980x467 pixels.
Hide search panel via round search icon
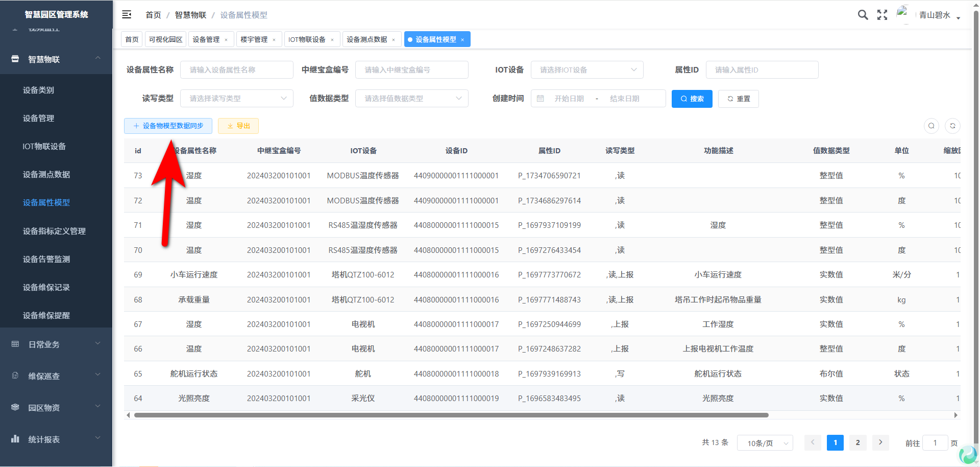click(932, 126)
